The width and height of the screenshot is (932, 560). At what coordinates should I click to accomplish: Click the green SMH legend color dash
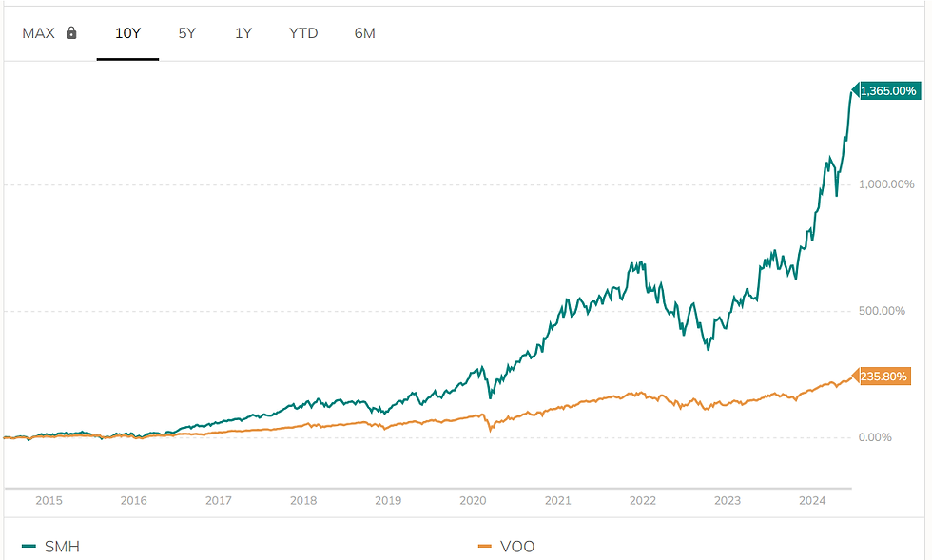point(29,547)
